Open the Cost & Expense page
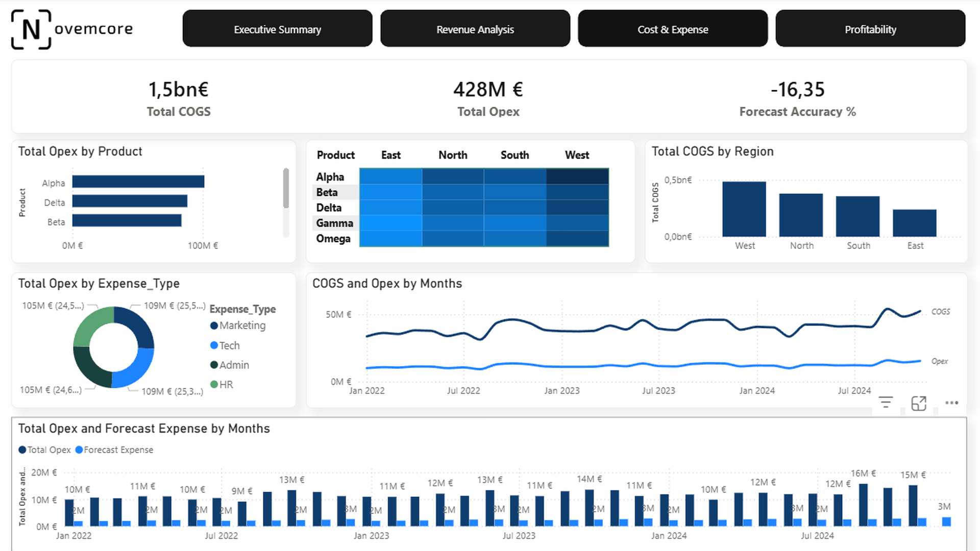This screenshot has height=551, width=980. [x=673, y=29]
